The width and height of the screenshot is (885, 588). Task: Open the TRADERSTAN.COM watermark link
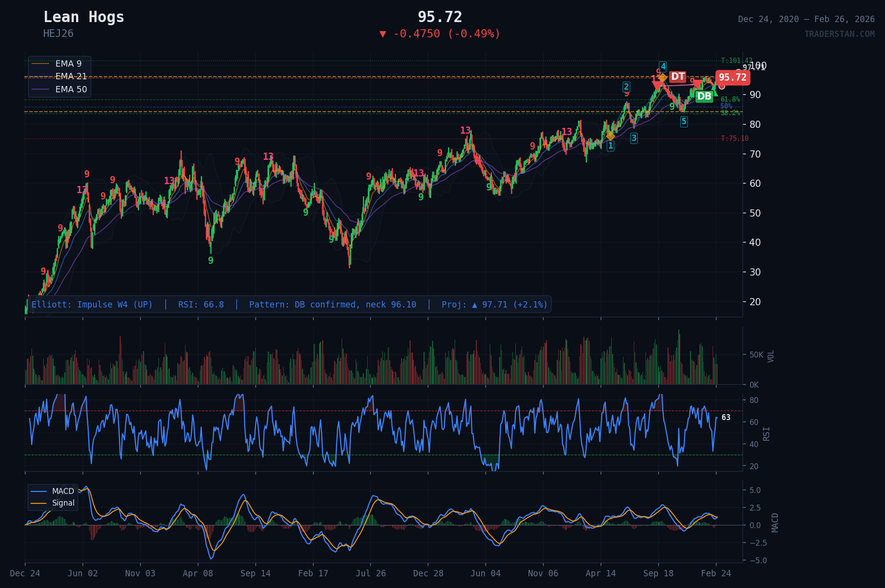click(840, 34)
